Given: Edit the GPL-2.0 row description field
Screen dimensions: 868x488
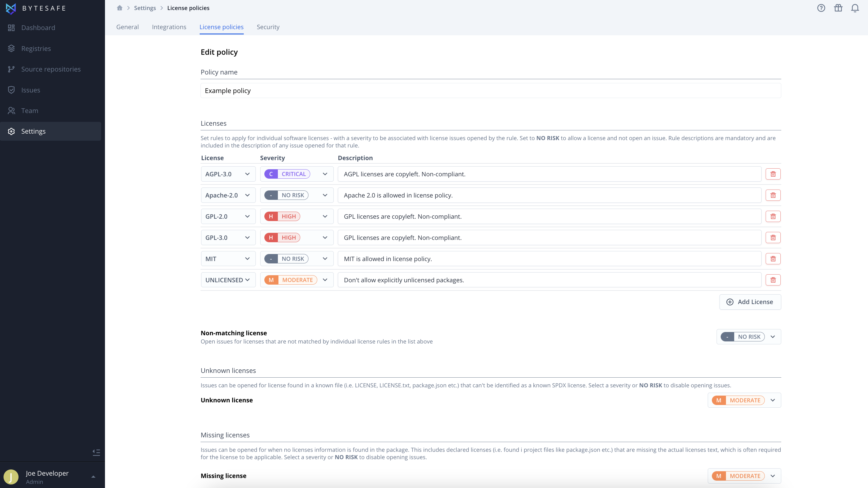Looking at the screenshot, I should click(x=550, y=217).
